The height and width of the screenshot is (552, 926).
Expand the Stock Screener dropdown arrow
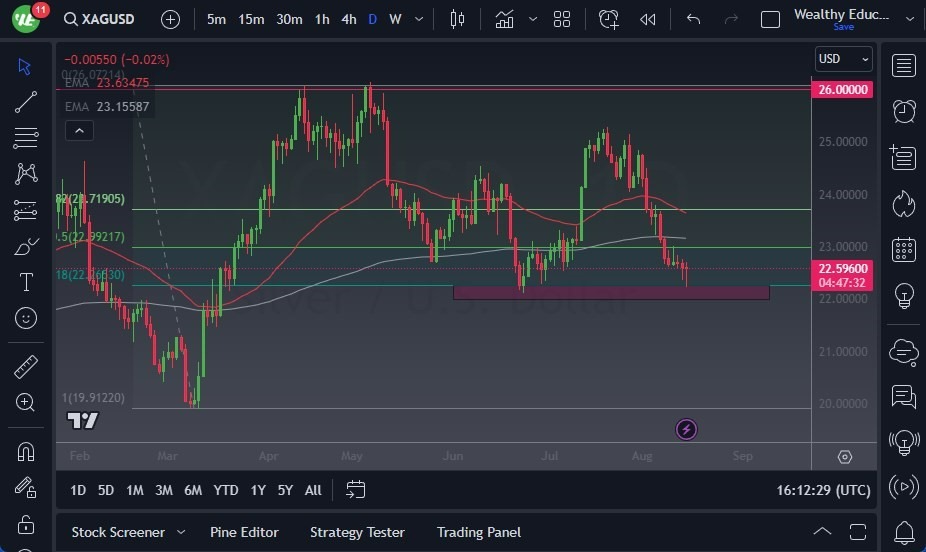click(181, 532)
